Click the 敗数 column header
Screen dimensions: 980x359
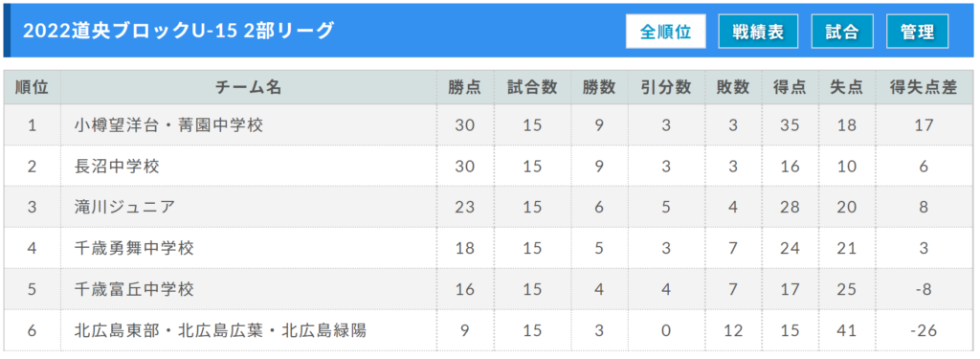coord(732,87)
